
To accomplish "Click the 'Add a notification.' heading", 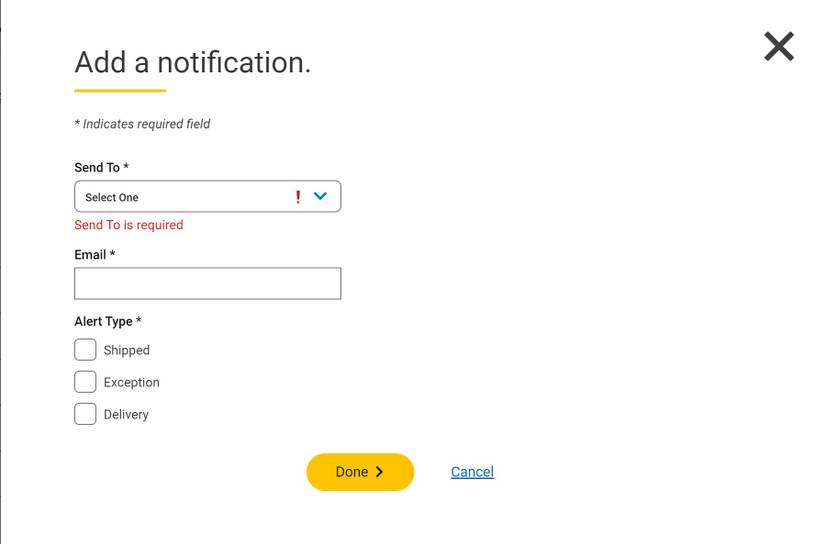I will point(193,63).
